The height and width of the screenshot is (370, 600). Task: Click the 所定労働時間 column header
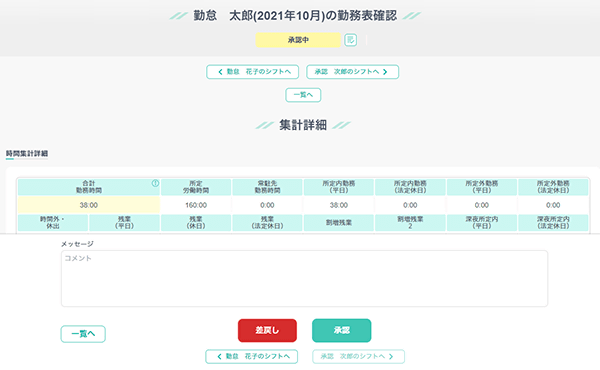coord(196,187)
